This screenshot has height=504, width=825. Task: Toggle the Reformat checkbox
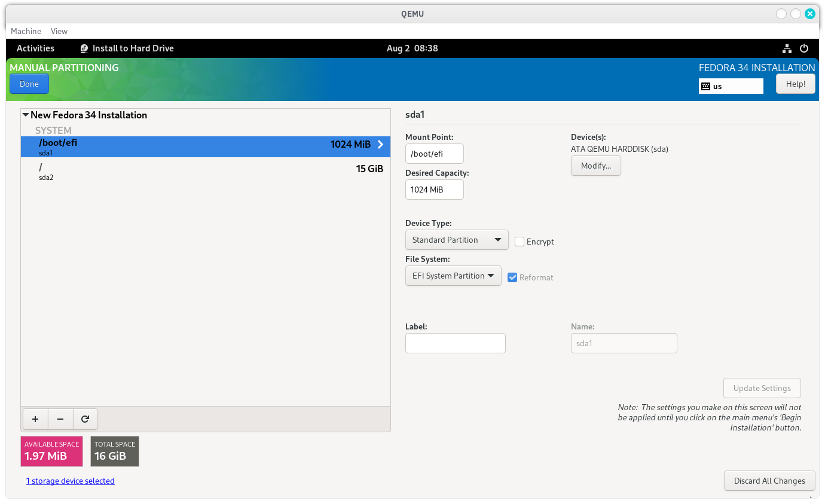pyautogui.click(x=512, y=277)
